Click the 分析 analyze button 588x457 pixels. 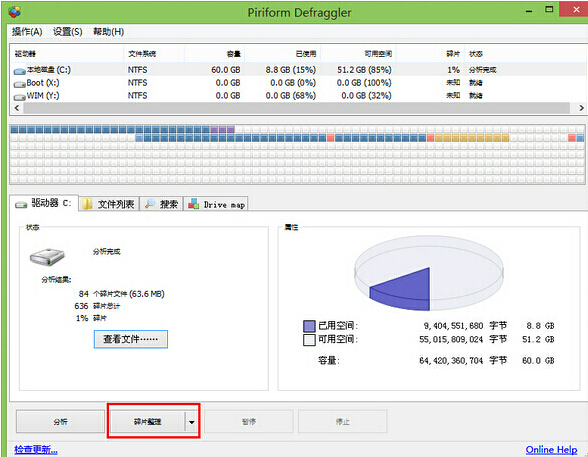(60, 422)
